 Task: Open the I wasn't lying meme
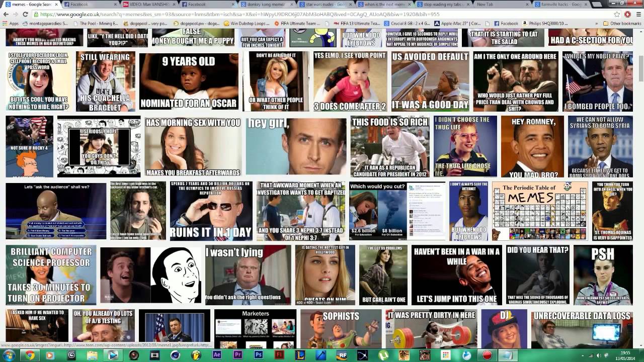tap(248, 275)
